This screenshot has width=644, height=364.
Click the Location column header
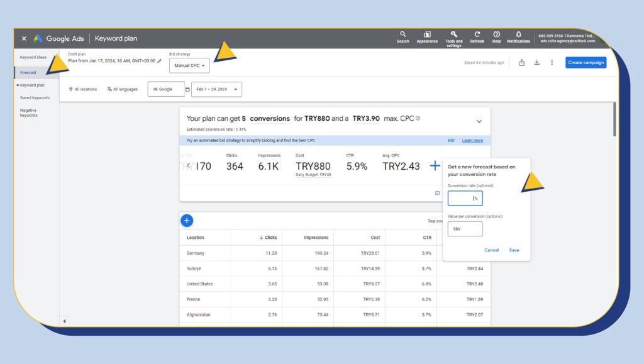point(195,238)
